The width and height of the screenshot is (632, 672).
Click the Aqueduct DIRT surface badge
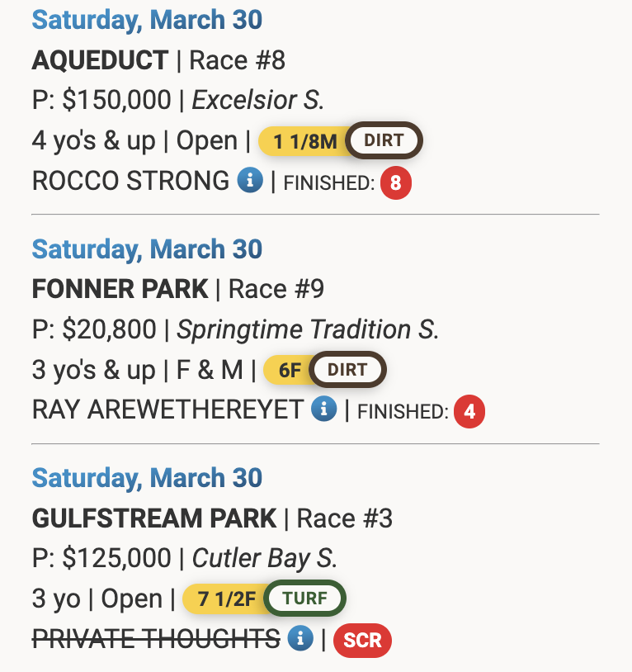click(x=384, y=140)
